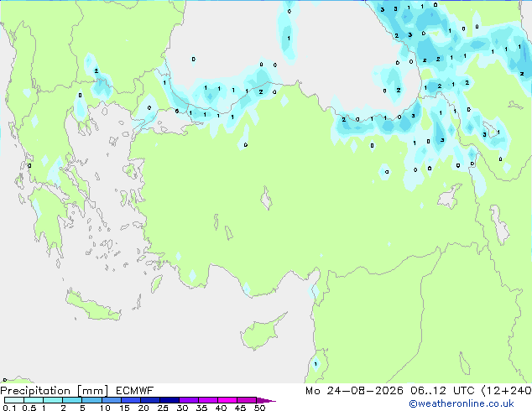Click the purple arrow tip above 50
Viewport: 532px width, 411px height.
[266, 400]
